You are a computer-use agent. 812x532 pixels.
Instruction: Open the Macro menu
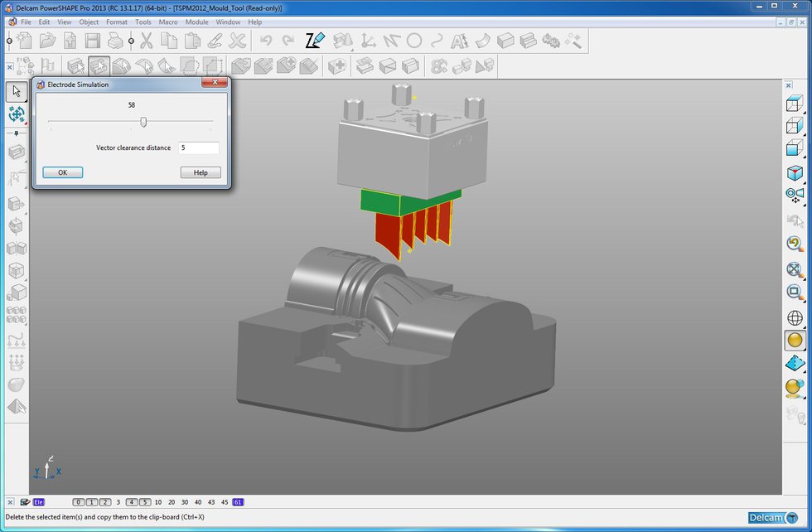coord(171,22)
